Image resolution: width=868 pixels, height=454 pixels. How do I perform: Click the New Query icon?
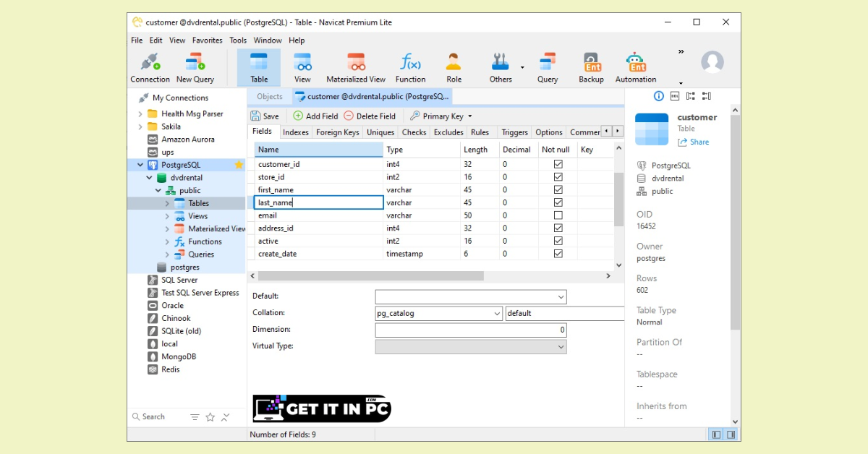coord(195,68)
